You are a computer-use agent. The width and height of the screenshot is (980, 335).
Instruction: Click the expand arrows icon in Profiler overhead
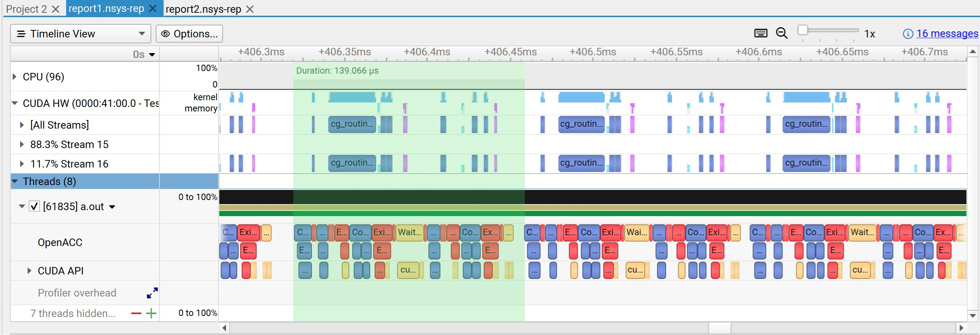pos(152,293)
